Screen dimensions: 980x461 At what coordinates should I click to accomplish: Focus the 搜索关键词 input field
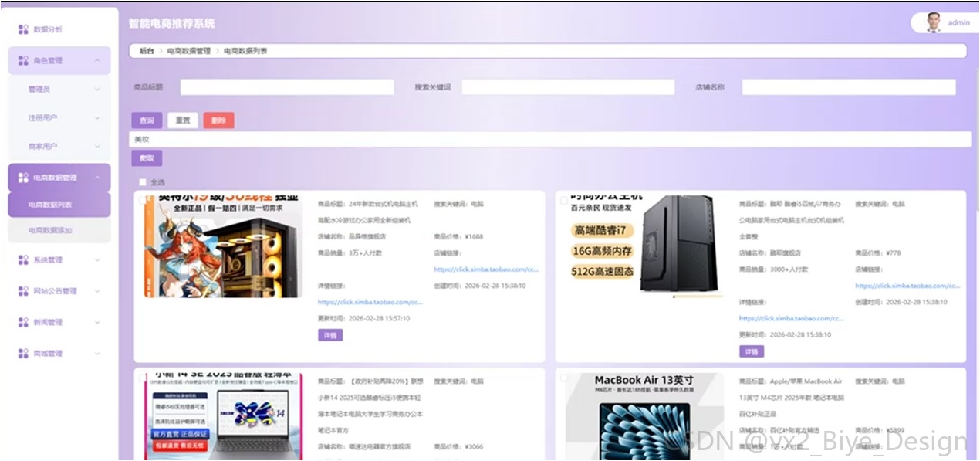click(568, 87)
